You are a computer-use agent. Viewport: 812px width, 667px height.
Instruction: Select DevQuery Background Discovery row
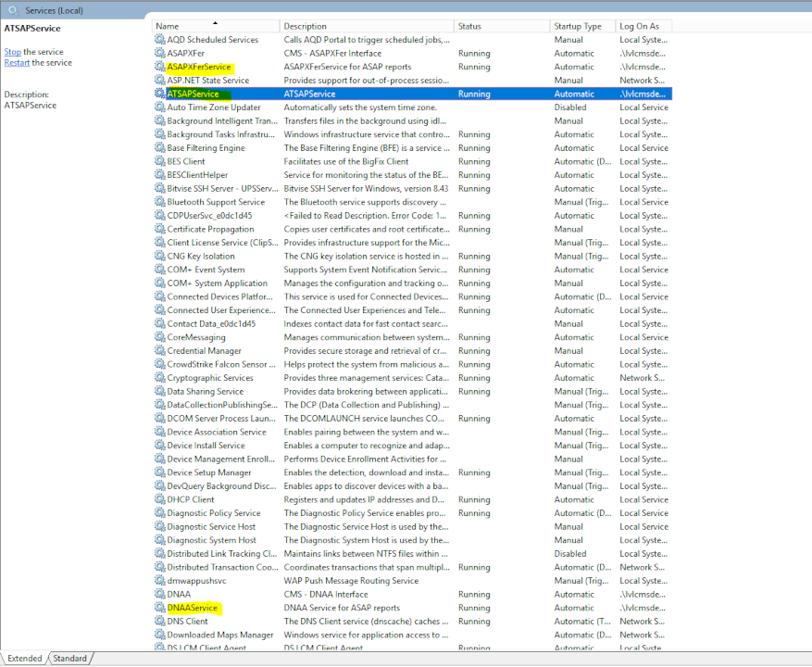[412, 485]
